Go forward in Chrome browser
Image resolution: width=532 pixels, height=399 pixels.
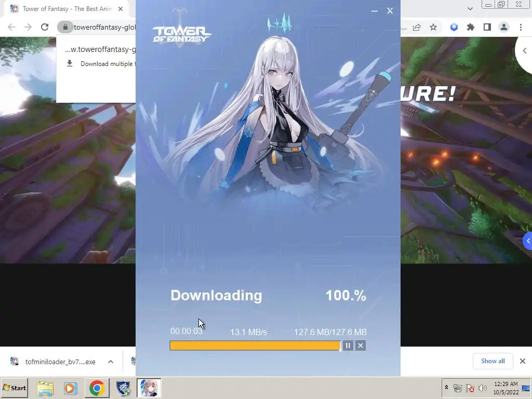(28, 27)
